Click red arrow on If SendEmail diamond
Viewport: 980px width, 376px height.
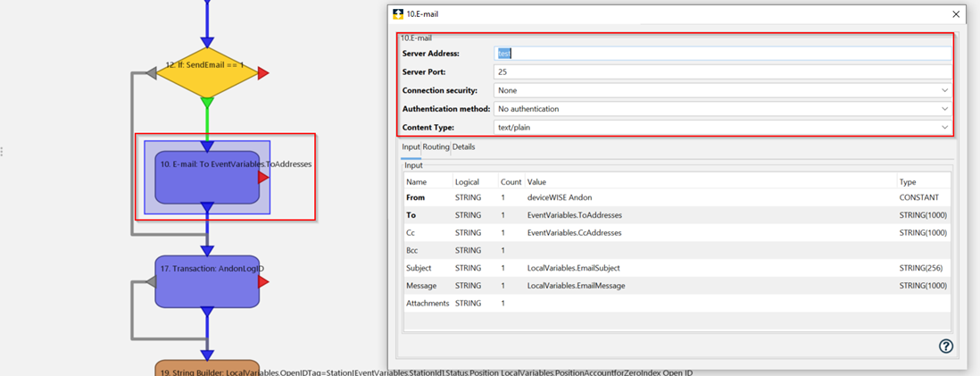[x=263, y=73]
